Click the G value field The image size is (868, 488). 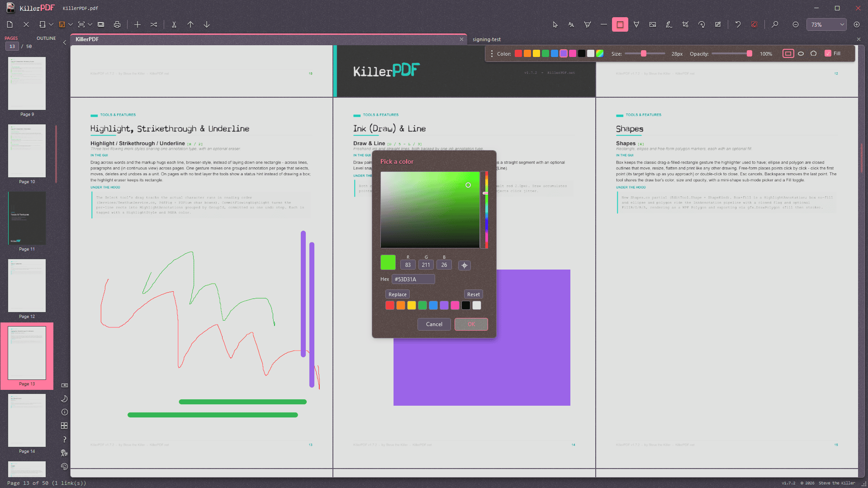tap(426, 265)
